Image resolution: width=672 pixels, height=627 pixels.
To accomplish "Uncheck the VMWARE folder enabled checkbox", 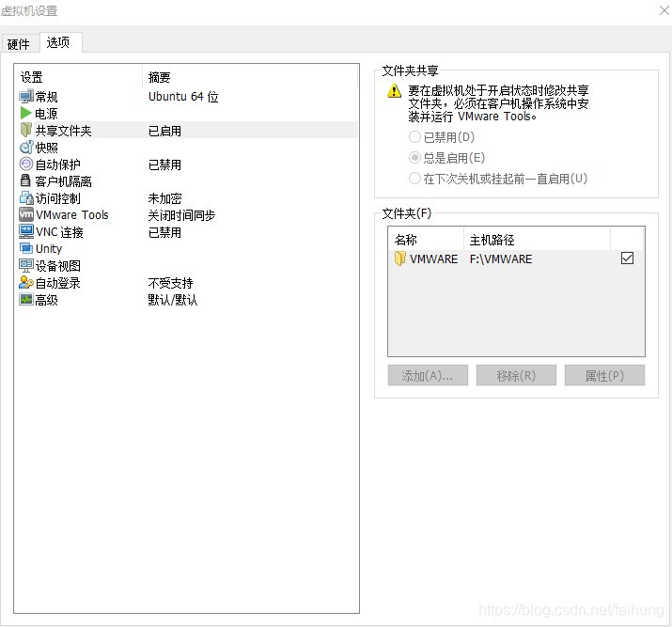I will (627, 258).
